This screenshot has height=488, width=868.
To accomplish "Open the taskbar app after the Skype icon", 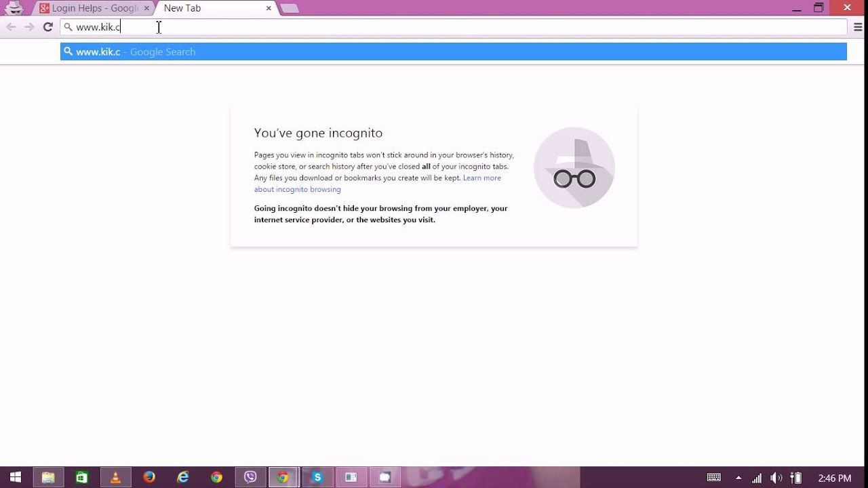I will coord(351,478).
